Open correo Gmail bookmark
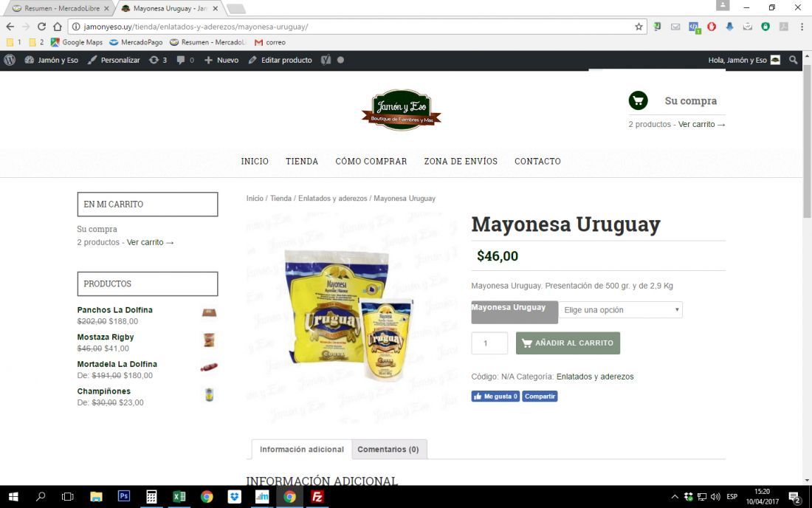The image size is (812, 508). tap(269, 43)
